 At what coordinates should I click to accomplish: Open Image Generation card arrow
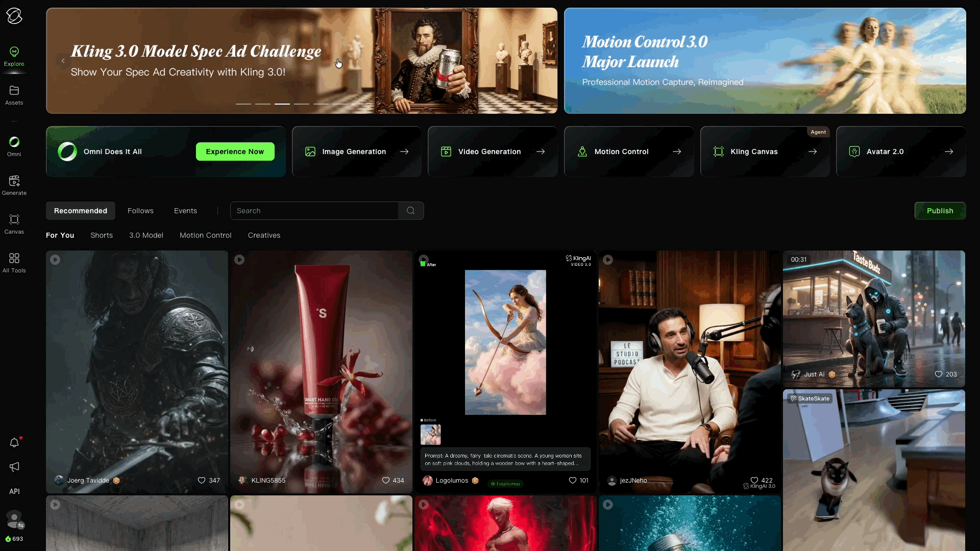(x=404, y=152)
